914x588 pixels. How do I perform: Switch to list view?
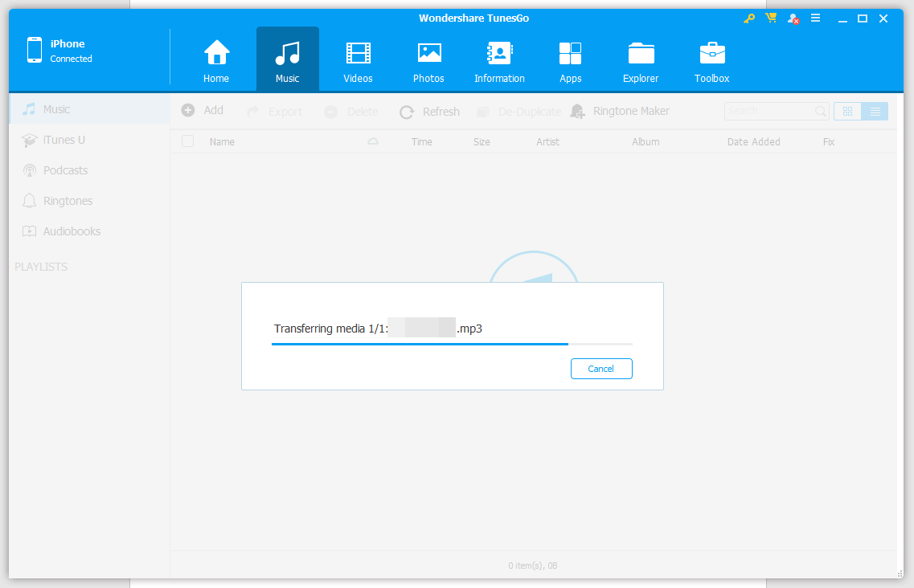[x=875, y=112]
